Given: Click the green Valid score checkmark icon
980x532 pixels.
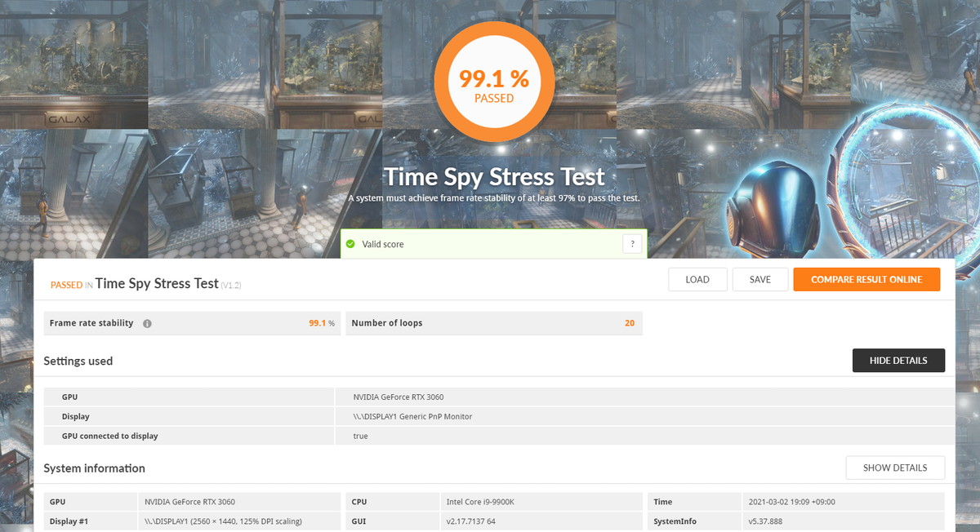Looking at the screenshot, I should [350, 244].
